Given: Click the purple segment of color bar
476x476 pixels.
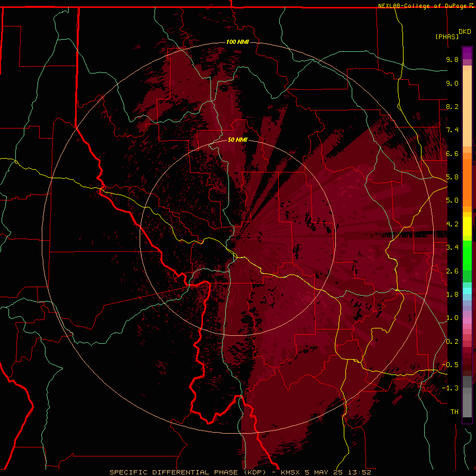Looking at the screenshot, I should (467, 53).
